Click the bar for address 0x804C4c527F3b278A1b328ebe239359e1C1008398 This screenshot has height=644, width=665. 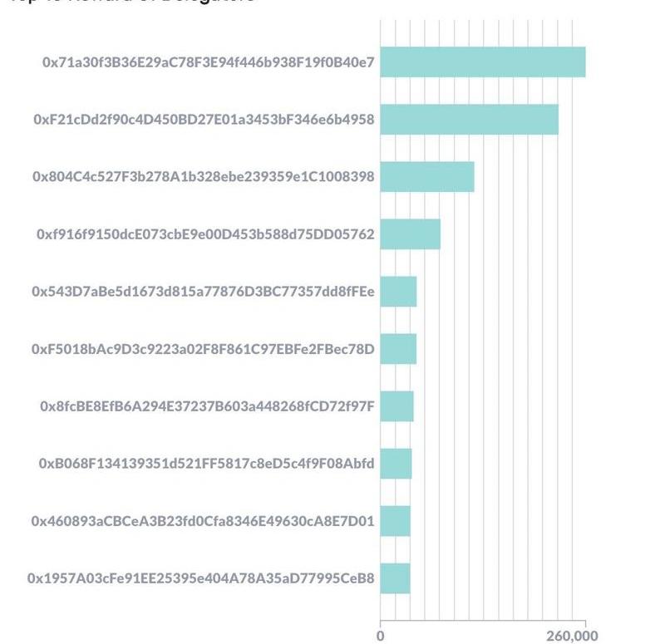tap(427, 177)
